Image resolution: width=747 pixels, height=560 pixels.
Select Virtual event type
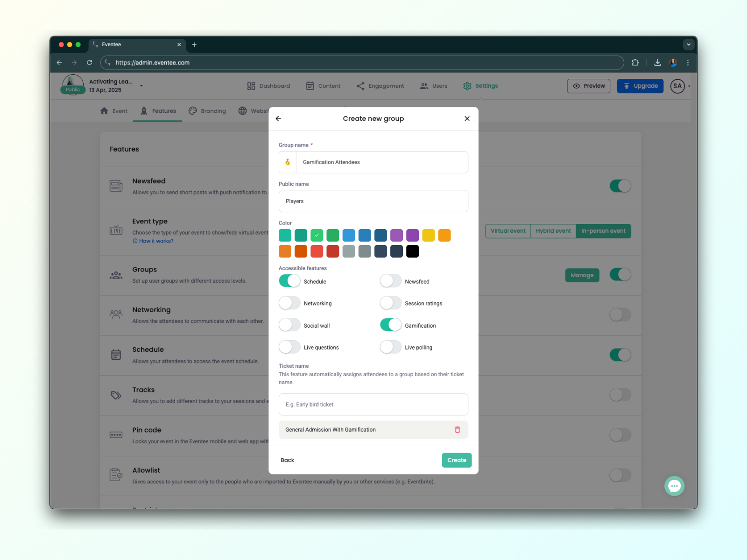point(508,231)
